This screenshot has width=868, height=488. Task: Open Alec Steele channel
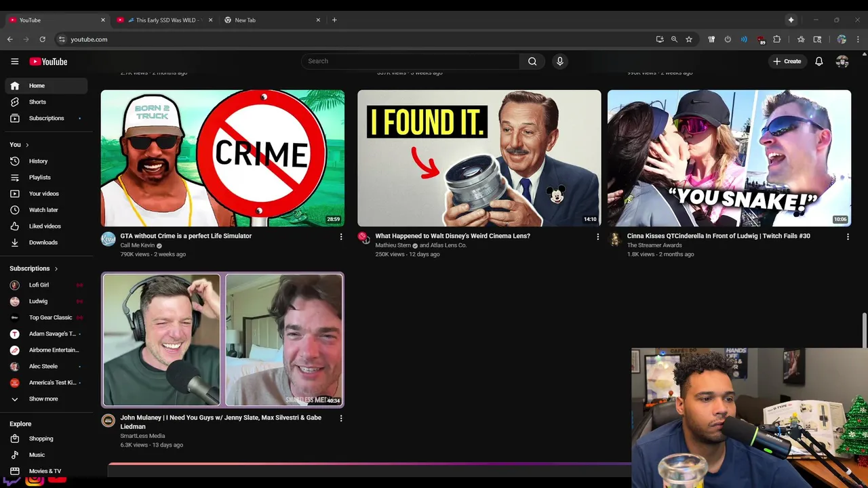click(46, 366)
